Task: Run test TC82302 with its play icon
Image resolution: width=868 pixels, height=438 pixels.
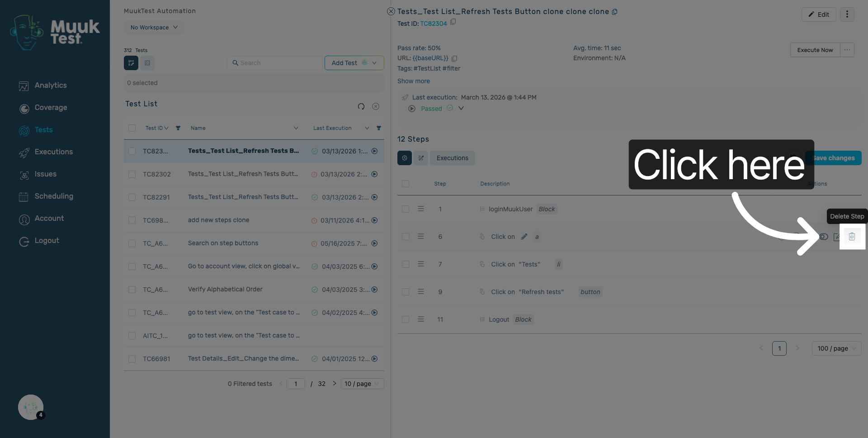Action: point(374,174)
